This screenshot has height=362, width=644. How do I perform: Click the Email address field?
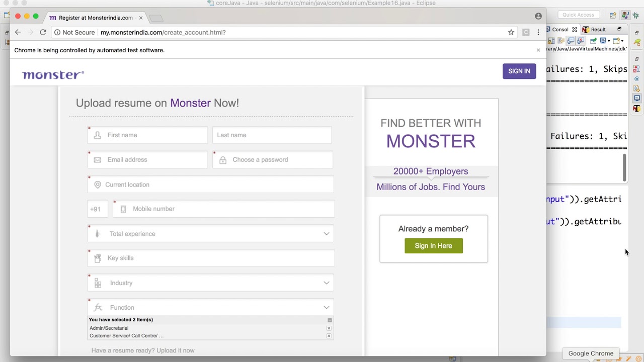(147, 160)
